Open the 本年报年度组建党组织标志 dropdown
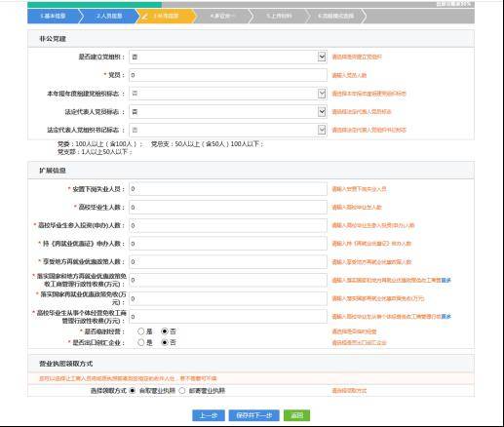The width and height of the screenshot is (504, 427). point(322,94)
